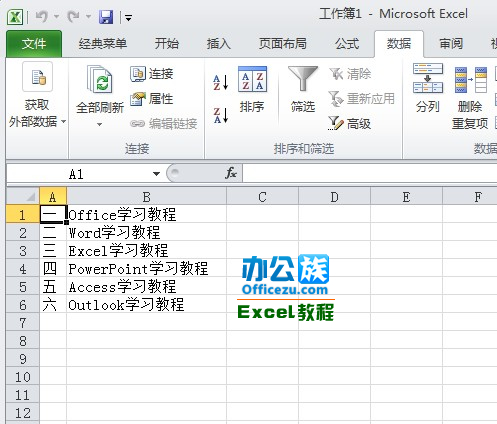Click cell A1 containing 一
The image size is (497, 424).
coord(53,215)
